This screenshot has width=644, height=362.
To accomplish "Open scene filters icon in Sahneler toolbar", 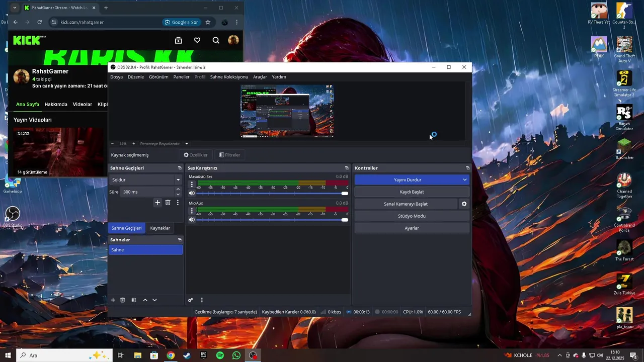I will (134, 300).
